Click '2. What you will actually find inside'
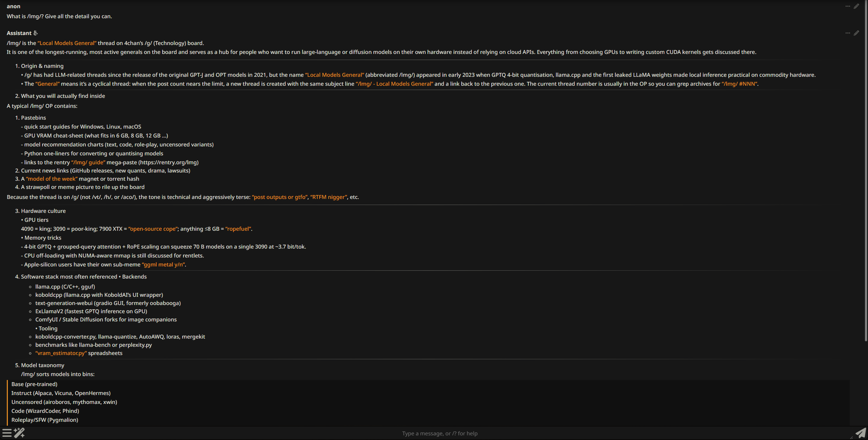This screenshot has width=868, height=440. point(60,96)
